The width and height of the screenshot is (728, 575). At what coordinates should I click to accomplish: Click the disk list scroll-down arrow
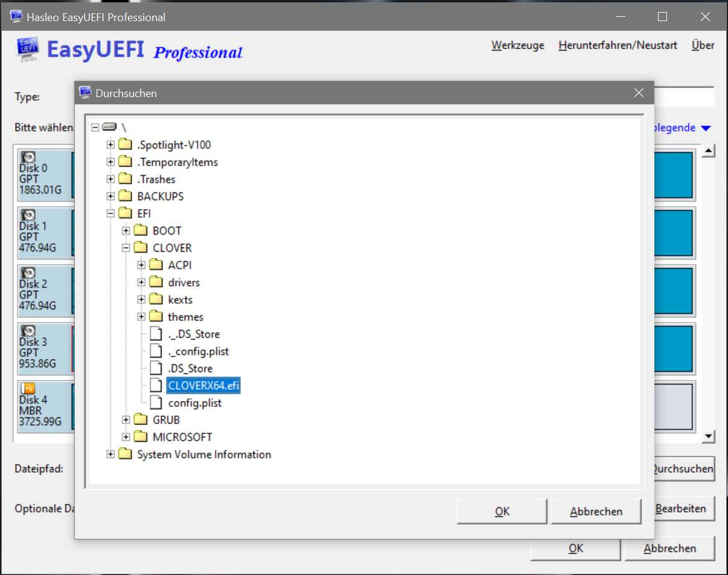pos(709,436)
